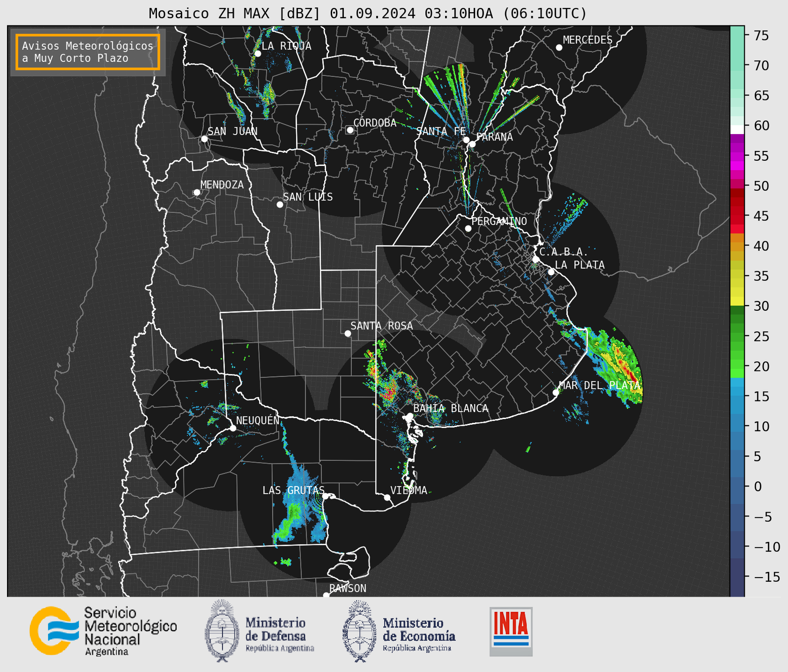Viewport: 788px width, 672px height.
Task: Click the PERGAMINO label text
Action: click(499, 221)
